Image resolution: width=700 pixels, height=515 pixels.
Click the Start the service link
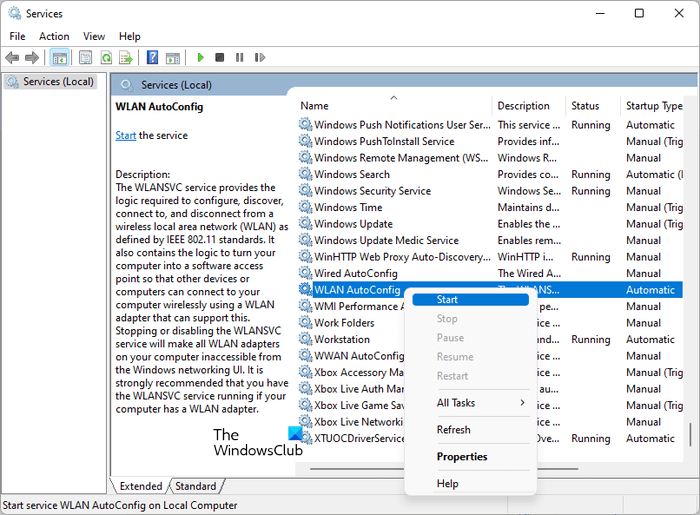click(x=126, y=135)
